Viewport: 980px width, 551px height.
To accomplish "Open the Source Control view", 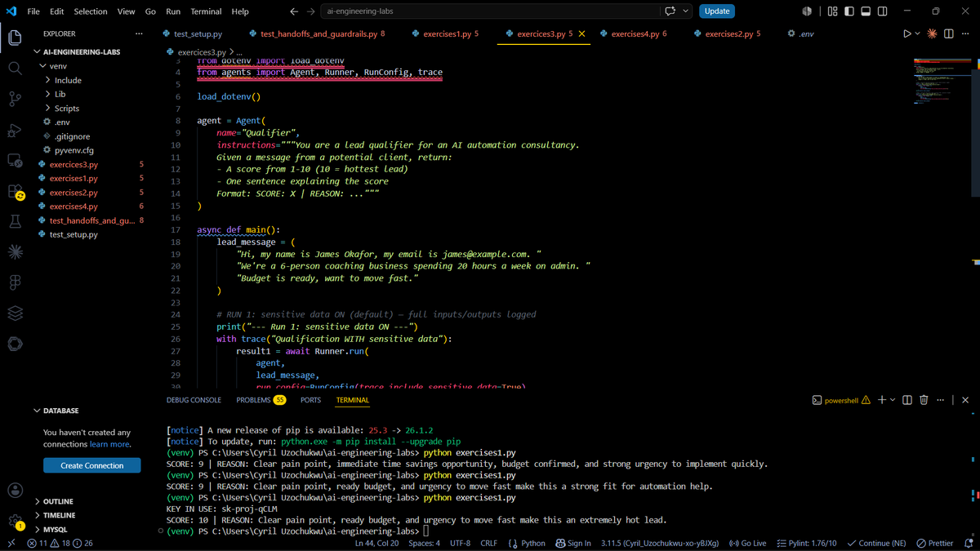I will (x=15, y=100).
